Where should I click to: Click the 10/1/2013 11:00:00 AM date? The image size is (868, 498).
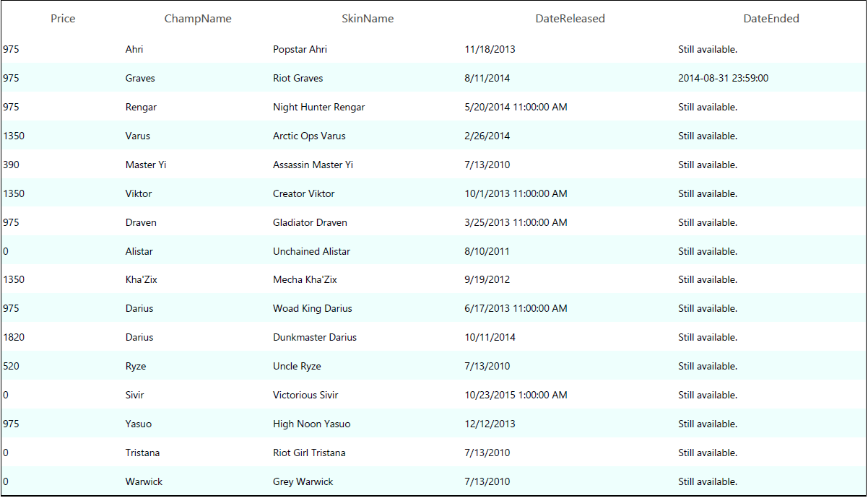click(516, 193)
